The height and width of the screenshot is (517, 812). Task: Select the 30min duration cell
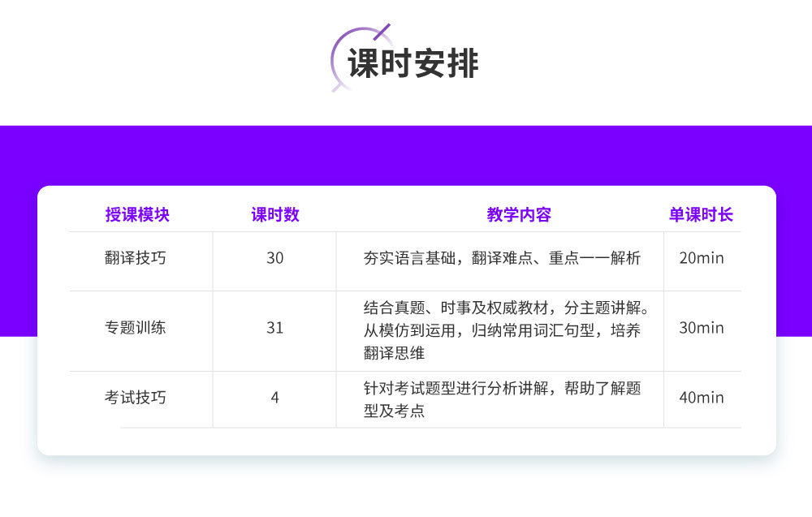(x=701, y=328)
